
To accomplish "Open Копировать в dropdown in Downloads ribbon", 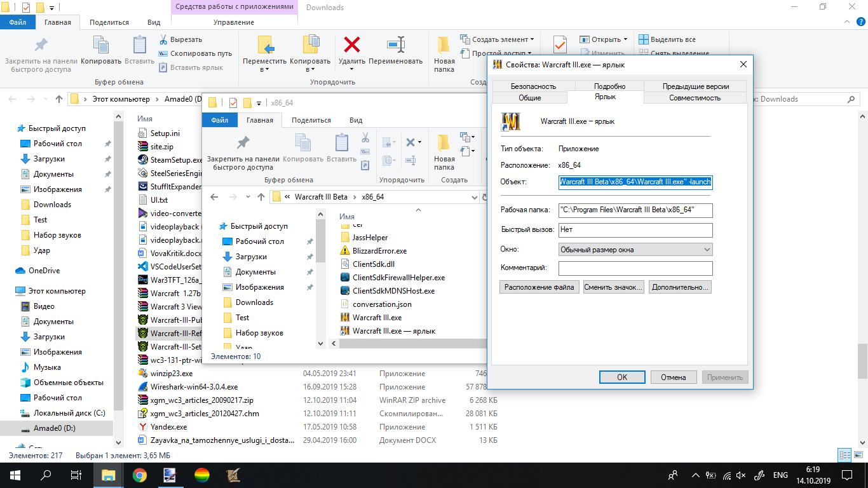I will pyautogui.click(x=311, y=69).
